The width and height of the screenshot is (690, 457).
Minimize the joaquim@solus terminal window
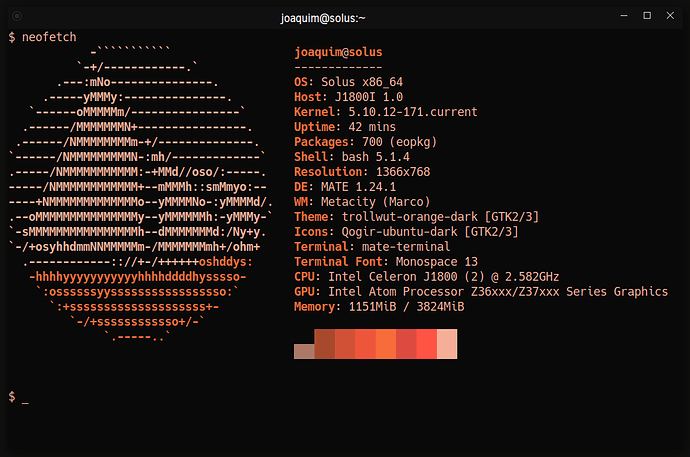tap(624, 16)
